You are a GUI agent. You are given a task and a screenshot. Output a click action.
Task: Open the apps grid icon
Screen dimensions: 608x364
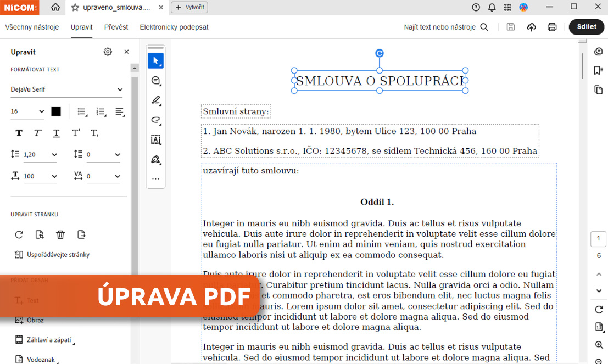click(507, 7)
